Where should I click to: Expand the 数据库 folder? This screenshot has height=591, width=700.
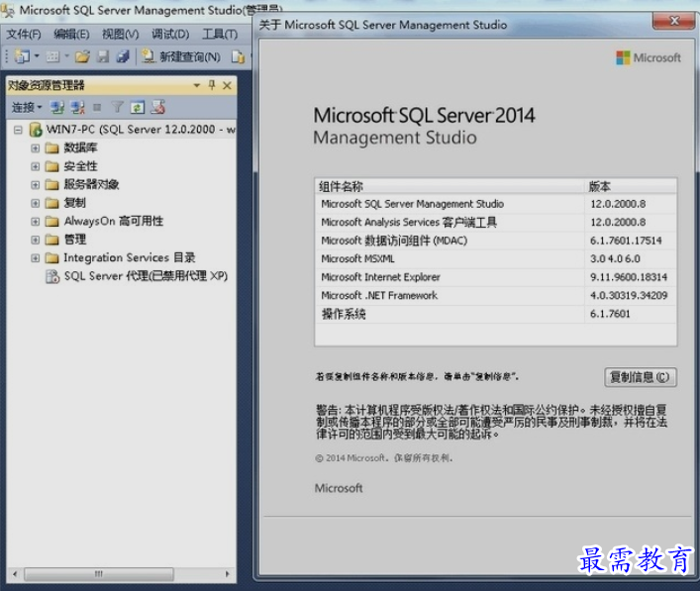36,148
